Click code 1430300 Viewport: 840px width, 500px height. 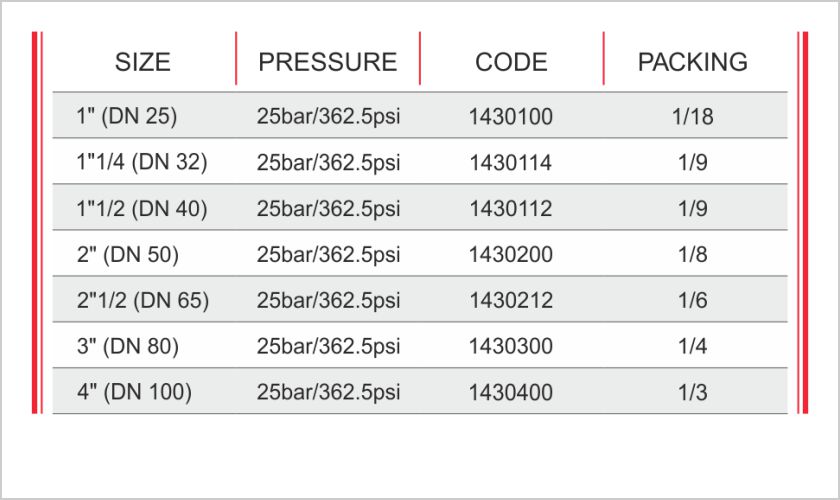point(511,347)
